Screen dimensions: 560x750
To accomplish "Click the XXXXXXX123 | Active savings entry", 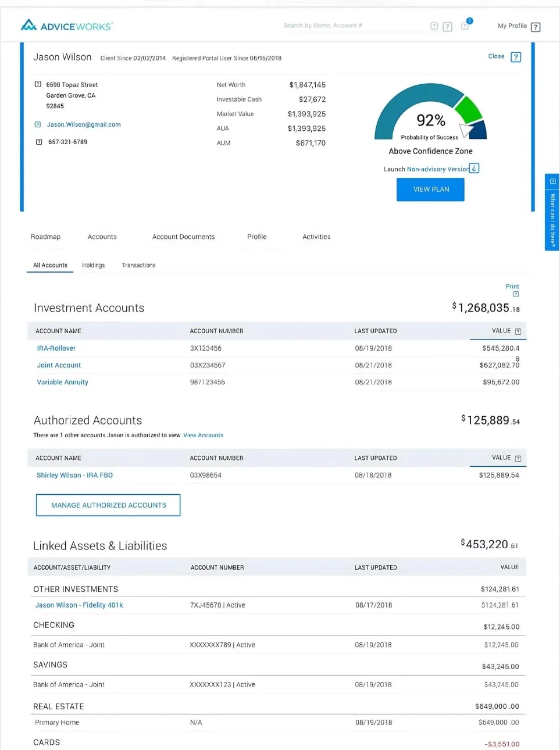I will pyautogui.click(x=222, y=684).
